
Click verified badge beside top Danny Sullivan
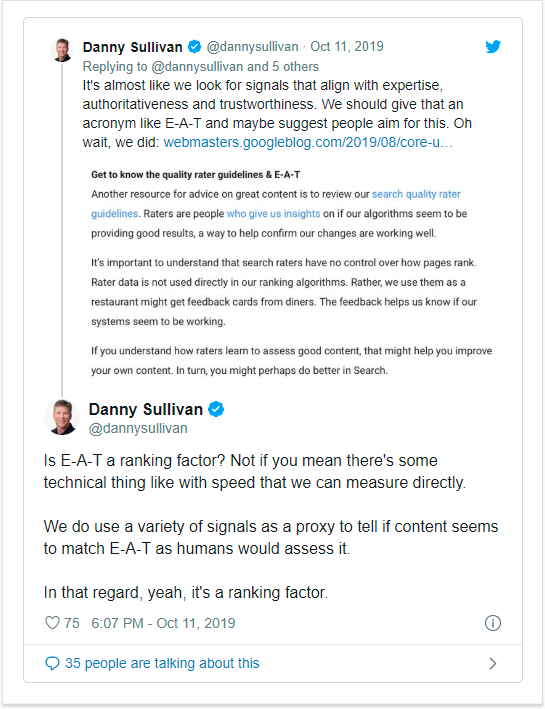coord(194,47)
